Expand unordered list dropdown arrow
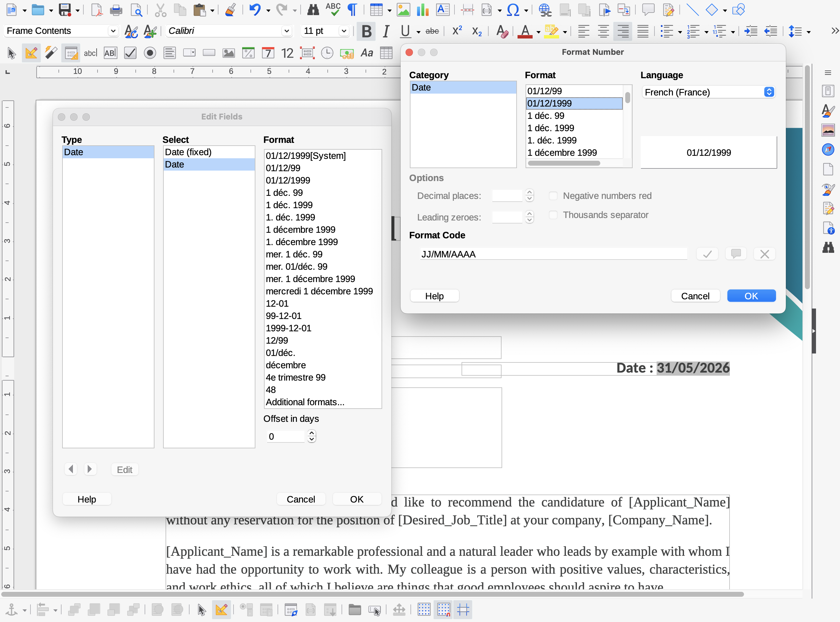The width and height of the screenshot is (840, 622). click(680, 32)
